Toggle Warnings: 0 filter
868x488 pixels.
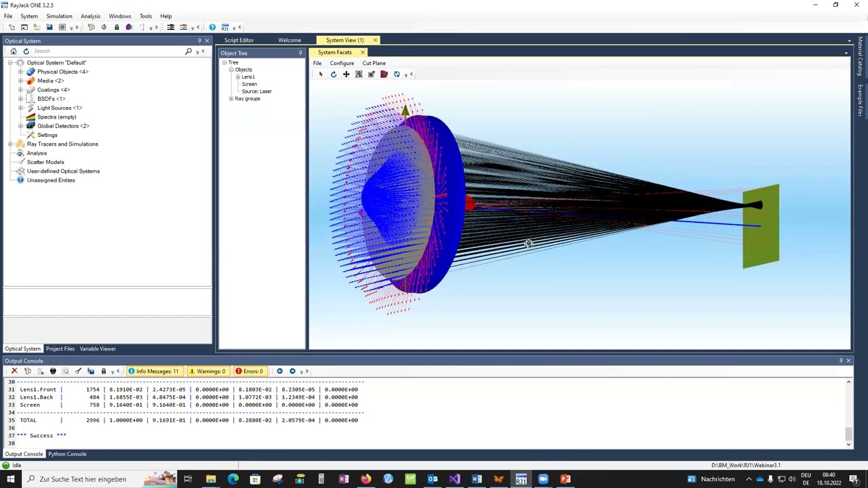pyautogui.click(x=208, y=371)
